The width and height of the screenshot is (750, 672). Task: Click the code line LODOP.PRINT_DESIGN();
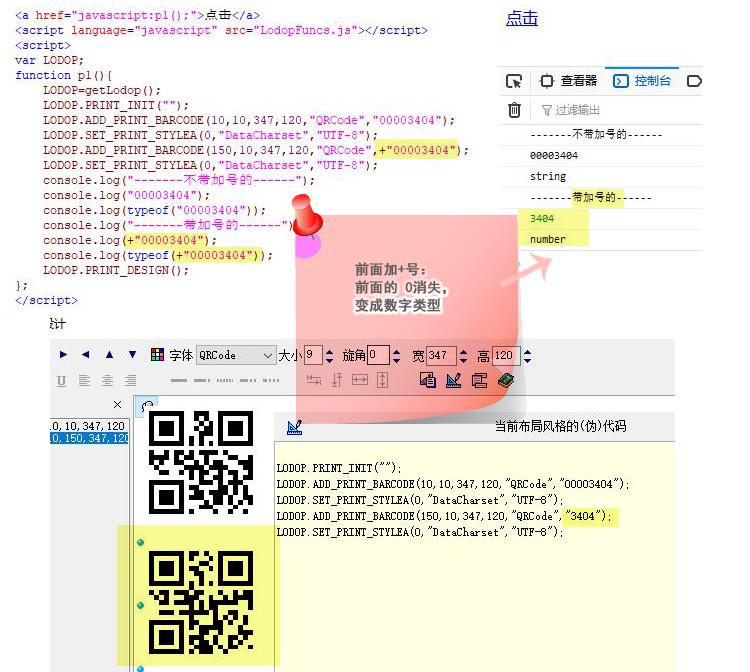point(116,270)
